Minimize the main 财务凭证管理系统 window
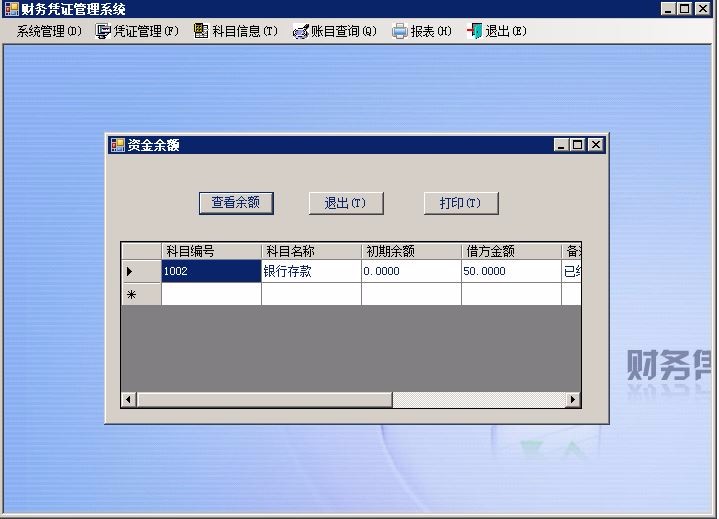 pos(668,9)
